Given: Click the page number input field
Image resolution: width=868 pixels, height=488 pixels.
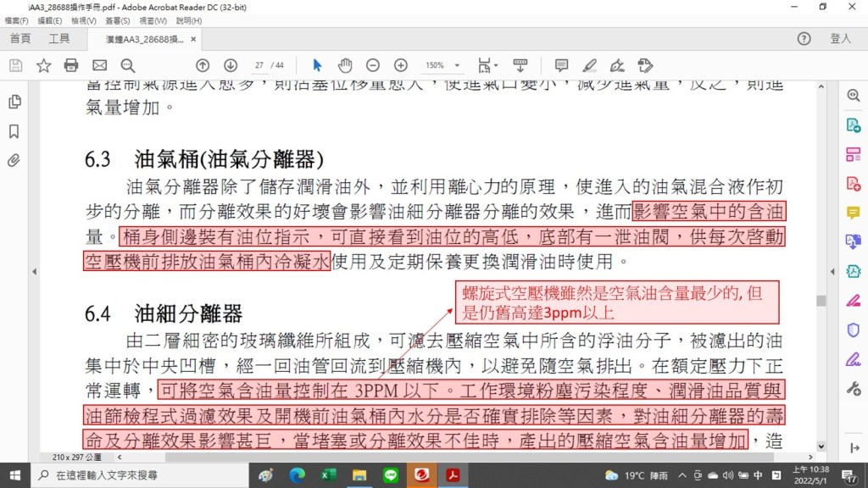Looking at the screenshot, I should click(x=259, y=65).
